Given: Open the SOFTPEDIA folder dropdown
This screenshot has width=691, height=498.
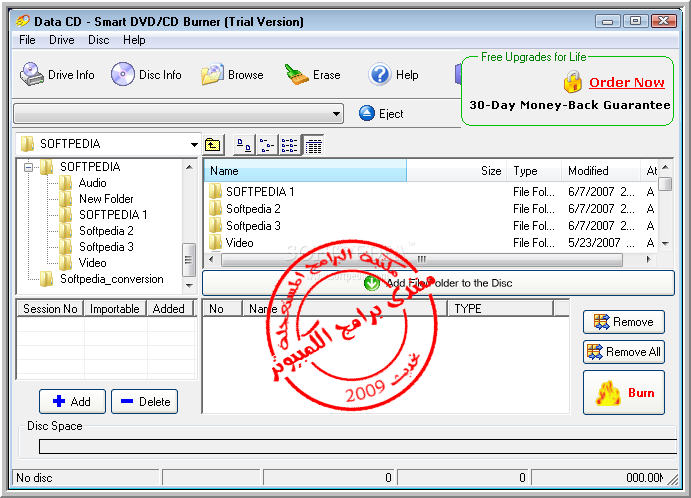Looking at the screenshot, I should (x=194, y=144).
